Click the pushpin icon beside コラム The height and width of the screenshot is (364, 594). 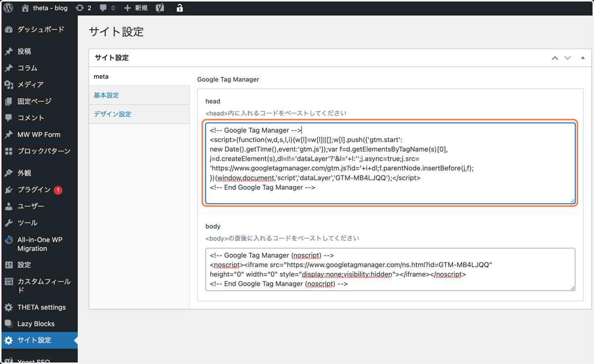tap(8, 68)
